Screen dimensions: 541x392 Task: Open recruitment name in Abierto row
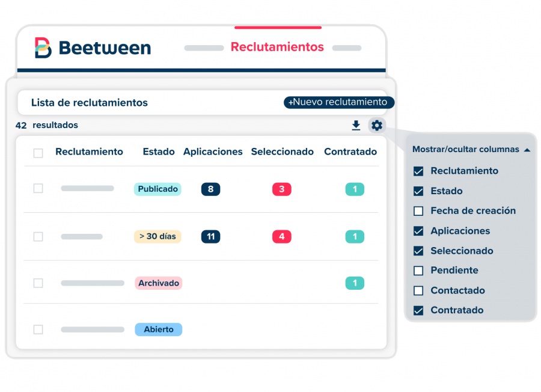tap(93, 329)
